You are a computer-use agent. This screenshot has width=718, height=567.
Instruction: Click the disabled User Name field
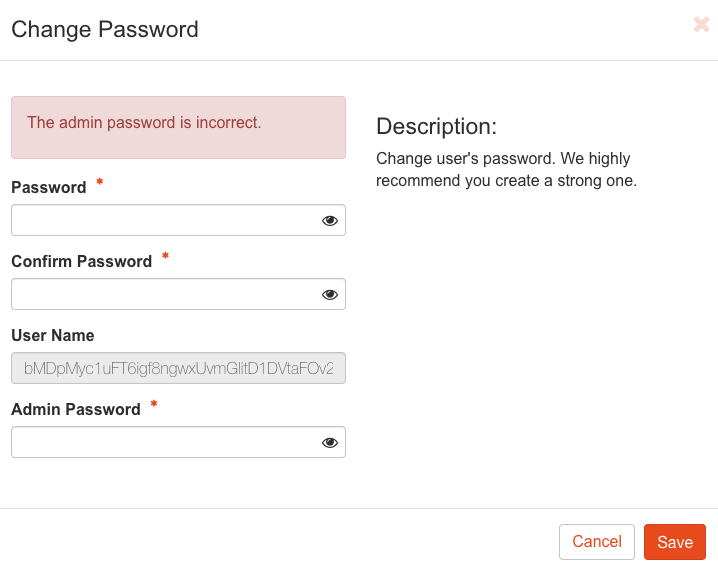point(178,369)
